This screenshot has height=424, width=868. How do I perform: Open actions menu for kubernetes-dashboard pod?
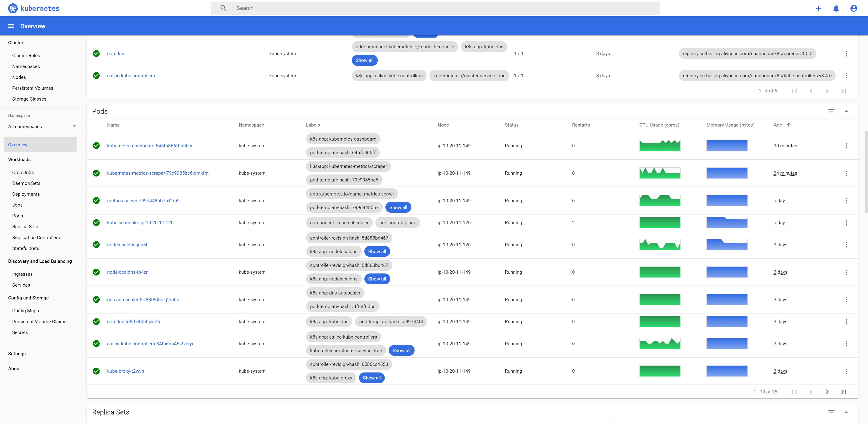846,146
